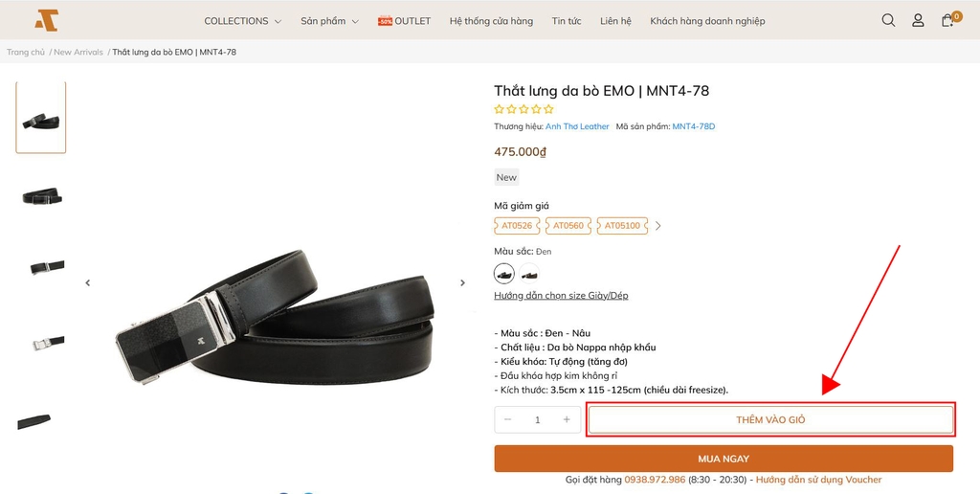Show previous product image arrow
The width and height of the screenshot is (980, 494).
87,282
